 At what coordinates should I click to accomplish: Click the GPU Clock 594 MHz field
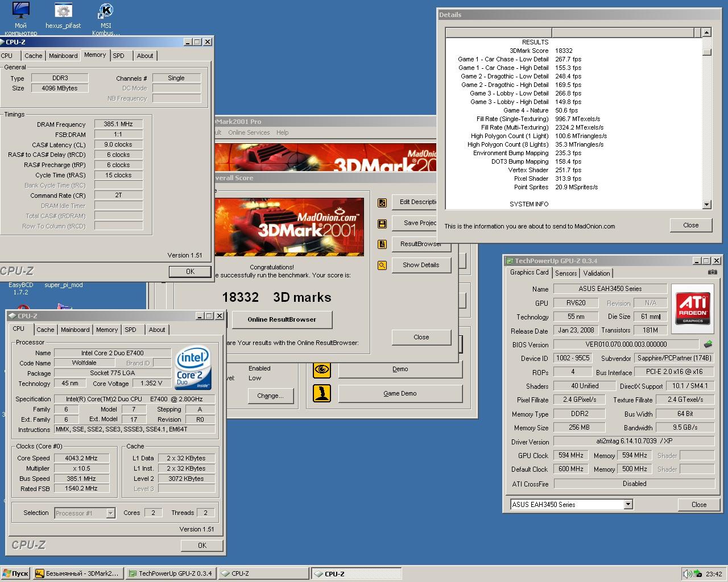570,455
